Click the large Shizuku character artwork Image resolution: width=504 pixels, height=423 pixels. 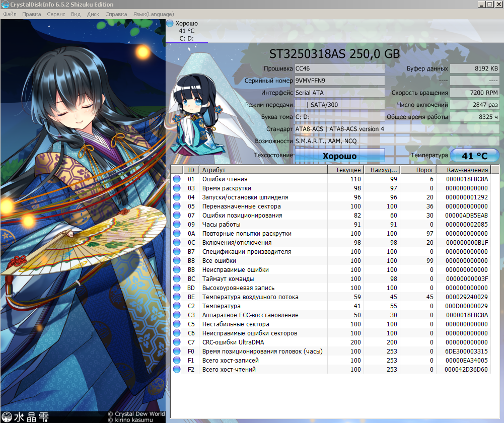click(x=83, y=221)
